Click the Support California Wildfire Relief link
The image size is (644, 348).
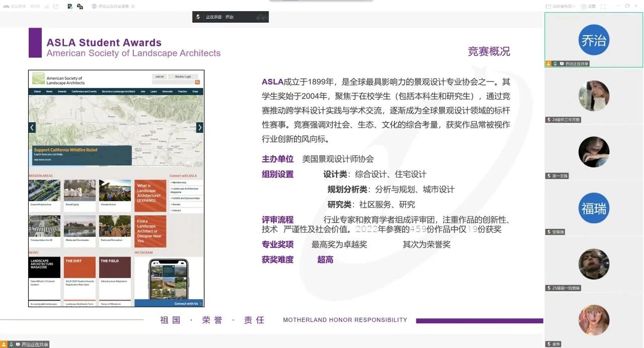65,150
